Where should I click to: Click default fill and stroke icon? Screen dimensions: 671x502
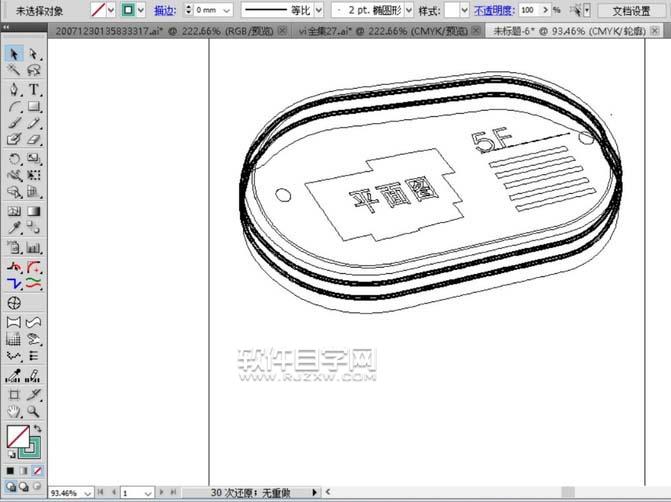pos(11,454)
